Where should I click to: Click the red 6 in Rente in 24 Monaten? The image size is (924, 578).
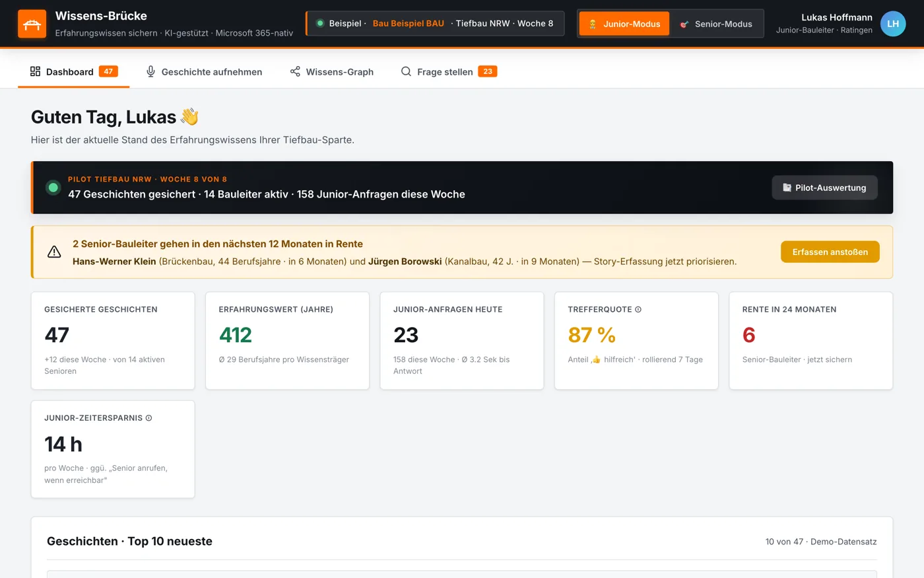pyautogui.click(x=748, y=335)
